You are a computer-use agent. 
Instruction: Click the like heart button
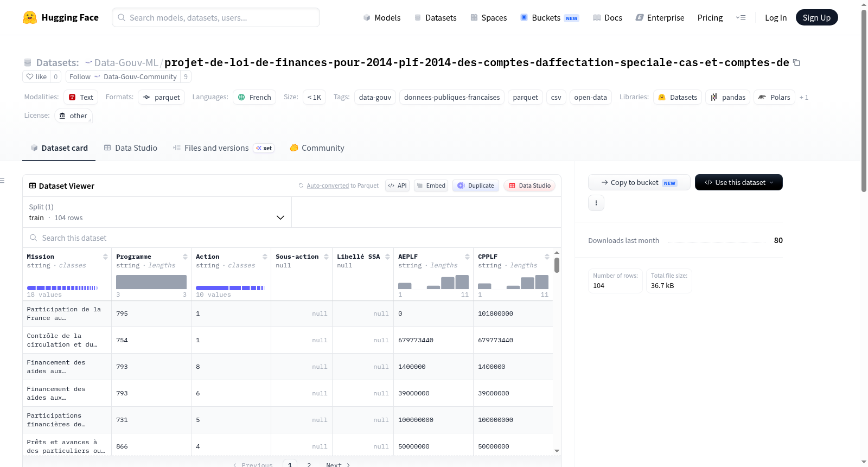pos(36,76)
